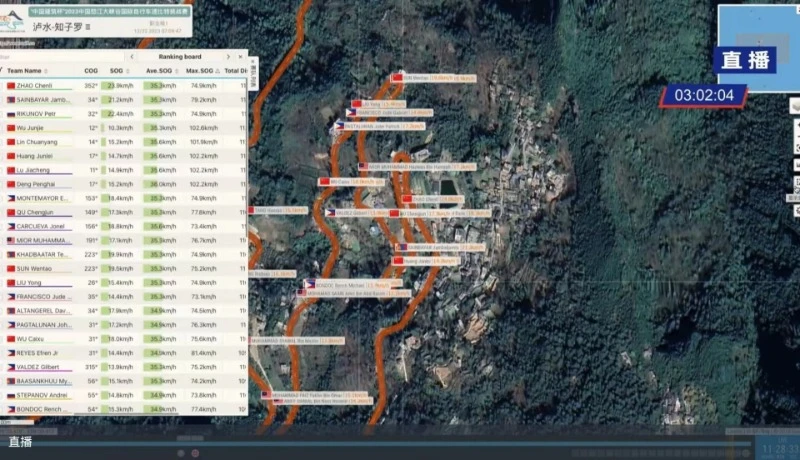Select the QU Chenglun row in table
Image resolution: width=800 pixels, height=460 pixels.
point(123,212)
